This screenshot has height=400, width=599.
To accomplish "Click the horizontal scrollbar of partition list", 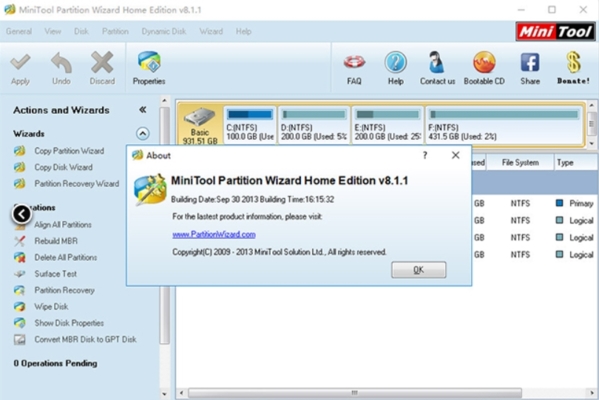I will 355,393.
